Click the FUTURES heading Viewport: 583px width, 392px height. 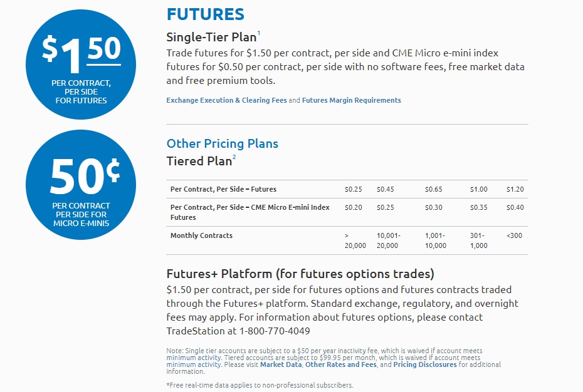[x=206, y=14]
